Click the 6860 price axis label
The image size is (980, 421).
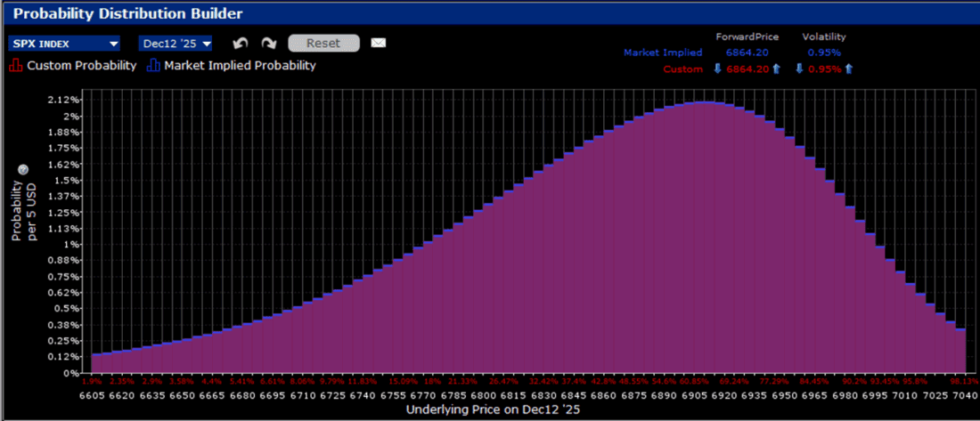click(605, 395)
